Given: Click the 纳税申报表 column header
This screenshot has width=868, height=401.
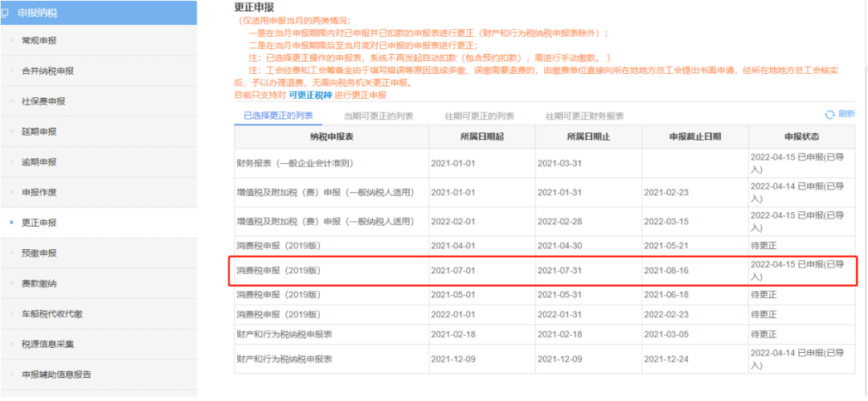Looking at the screenshot, I should click(x=332, y=137).
